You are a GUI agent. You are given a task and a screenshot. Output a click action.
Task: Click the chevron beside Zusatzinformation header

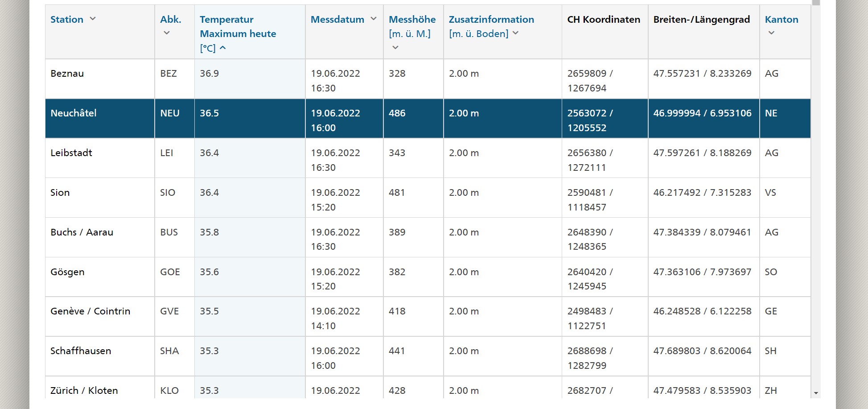[x=516, y=33]
